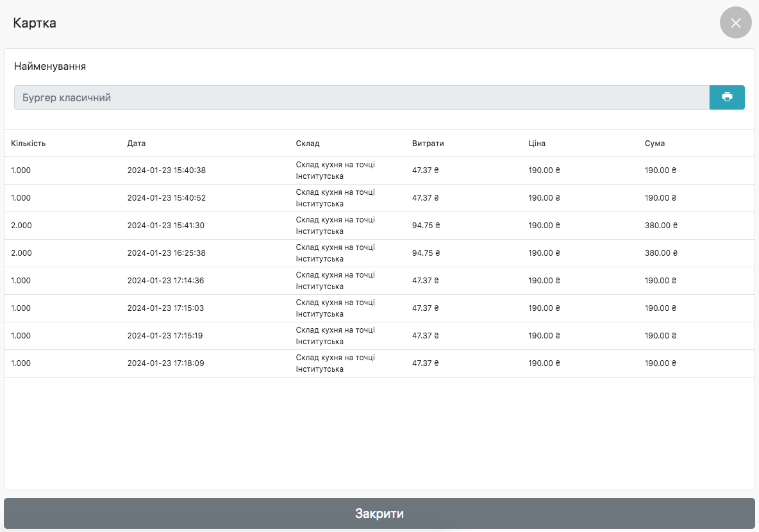Click the Кількість column header
Image resolution: width=759 pixels, height=532 pixels.
[x=28, y=144]
